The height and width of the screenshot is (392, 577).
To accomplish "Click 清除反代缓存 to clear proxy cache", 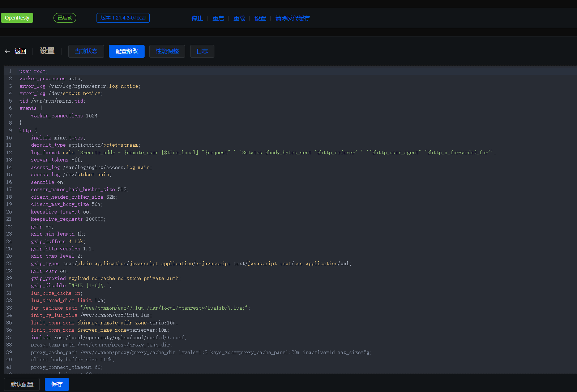I will (292, 18).
